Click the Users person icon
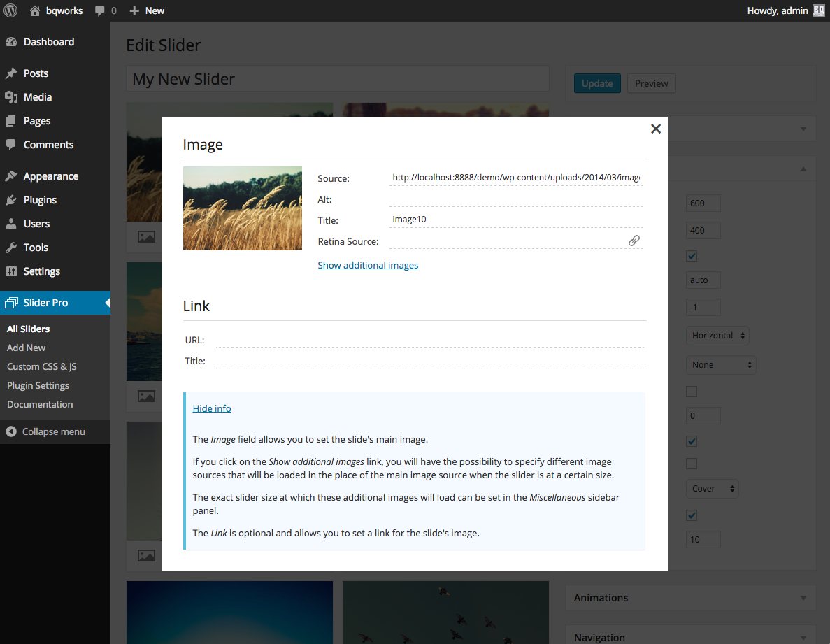 pyautogui.click(x=11, y=223)
